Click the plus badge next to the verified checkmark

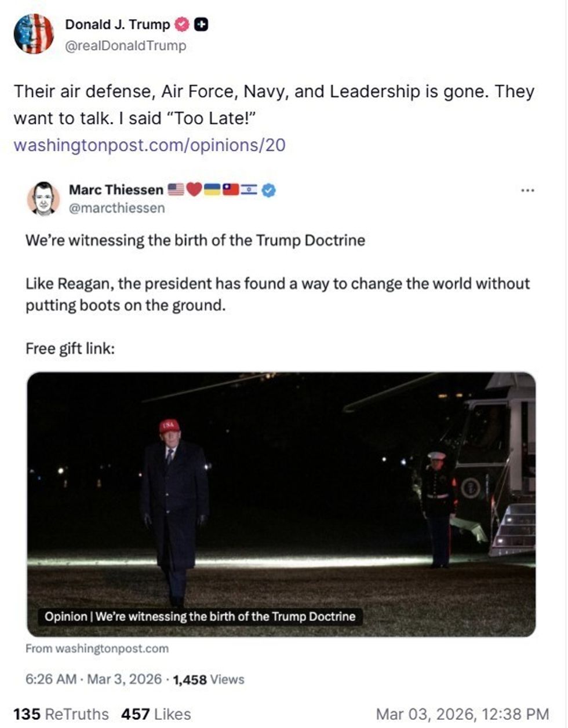tap(201, 25)
